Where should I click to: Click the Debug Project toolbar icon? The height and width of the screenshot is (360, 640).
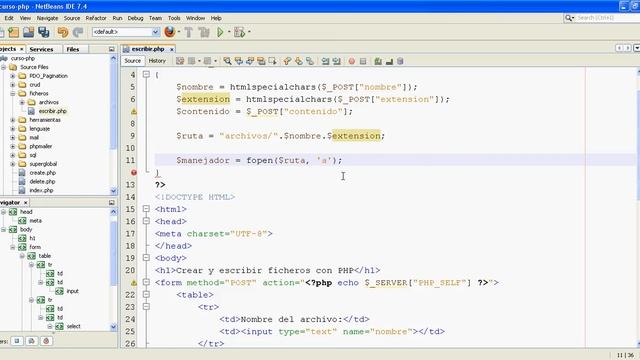239,32
